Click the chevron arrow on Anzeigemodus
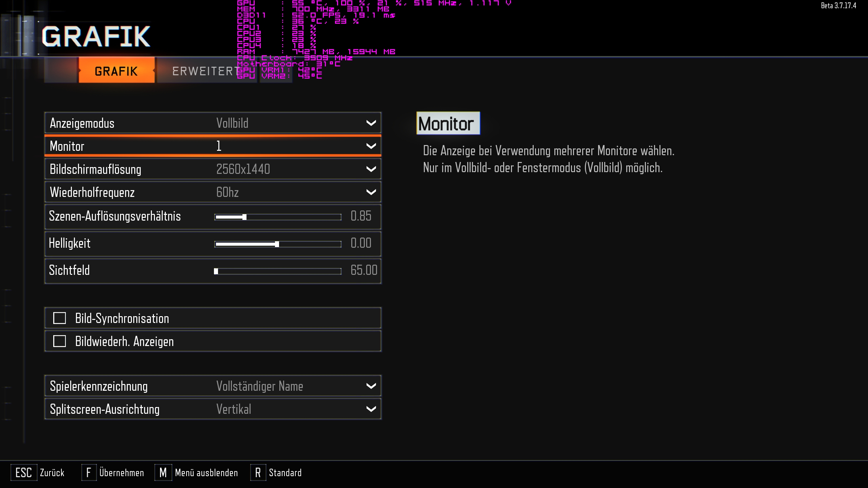This screenshot has width=868, height=488. tap(371, 123)
